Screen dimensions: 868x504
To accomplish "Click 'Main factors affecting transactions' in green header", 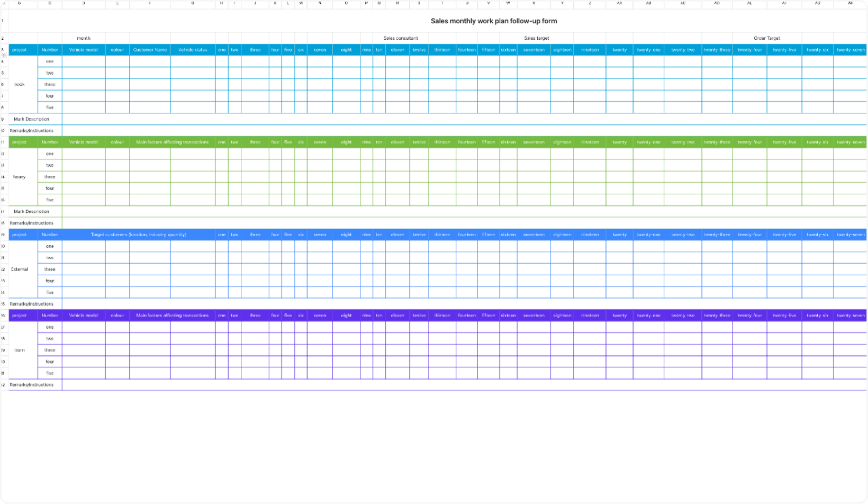I will [x=172, y=142].
